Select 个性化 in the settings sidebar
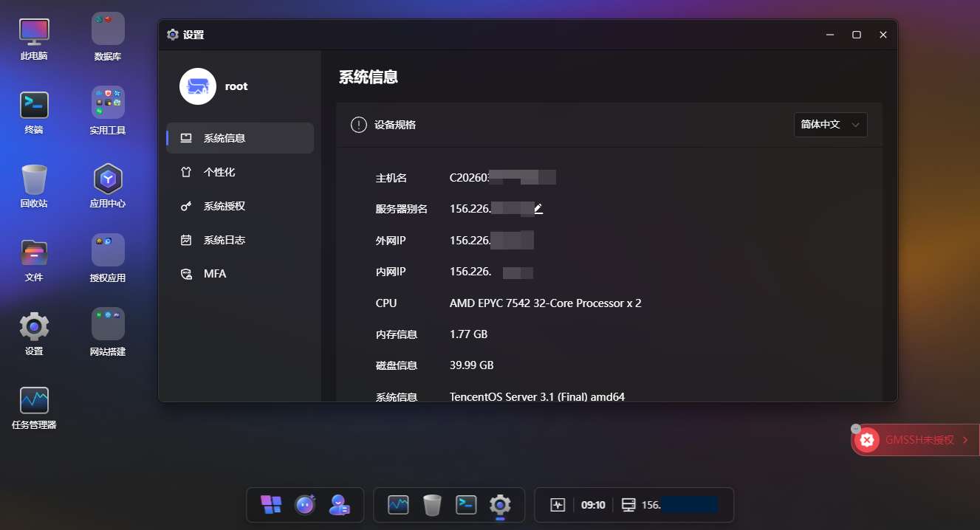 219,172
